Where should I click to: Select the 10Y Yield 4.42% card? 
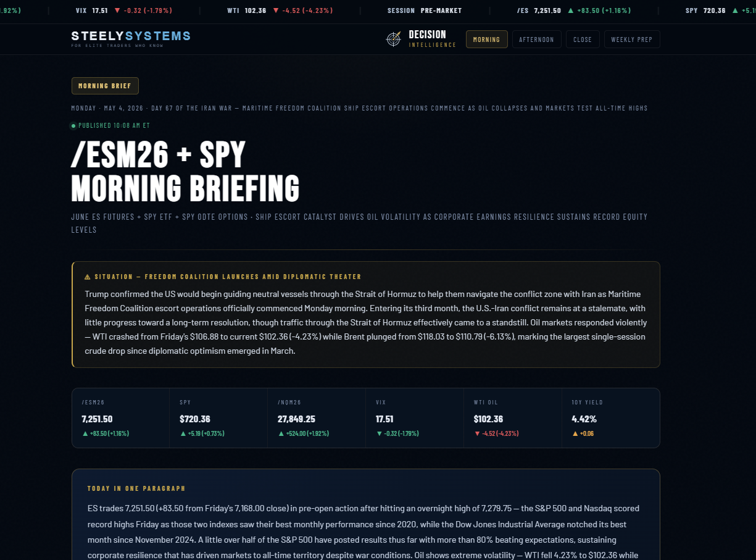[x=611, y=418]
